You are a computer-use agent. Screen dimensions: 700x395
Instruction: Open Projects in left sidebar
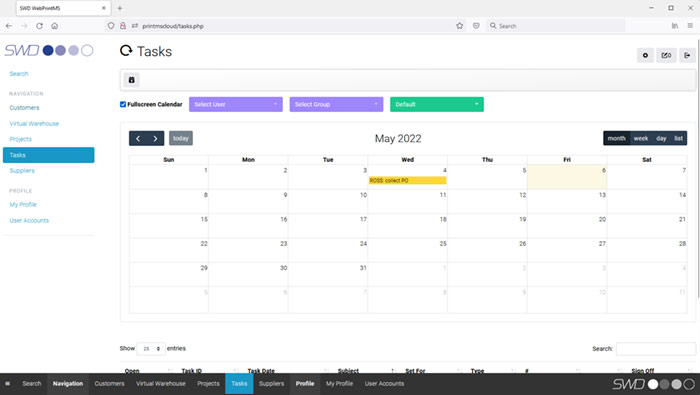pos(21,139)
